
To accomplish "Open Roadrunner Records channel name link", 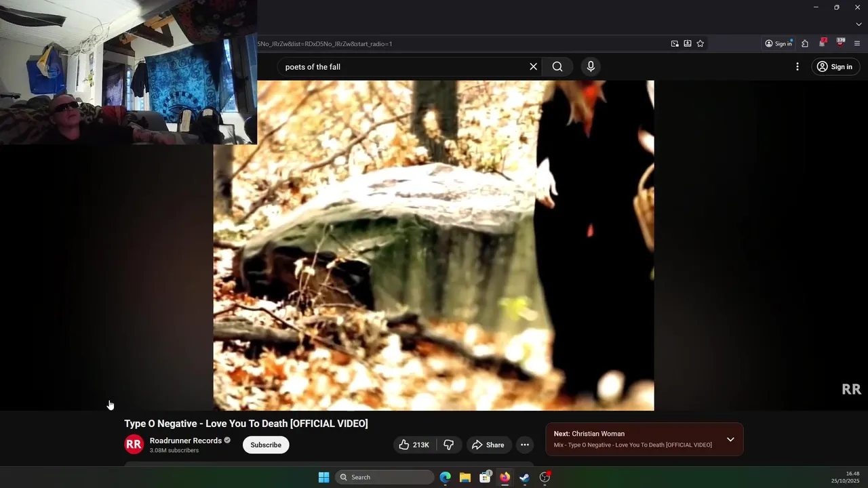I will click(186, 441).
